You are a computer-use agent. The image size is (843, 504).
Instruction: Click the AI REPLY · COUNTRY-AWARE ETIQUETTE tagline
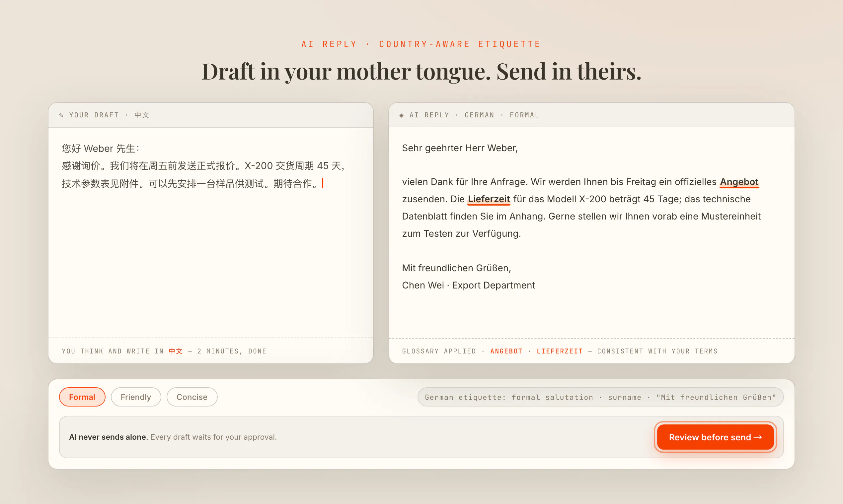tap(421, 44)
